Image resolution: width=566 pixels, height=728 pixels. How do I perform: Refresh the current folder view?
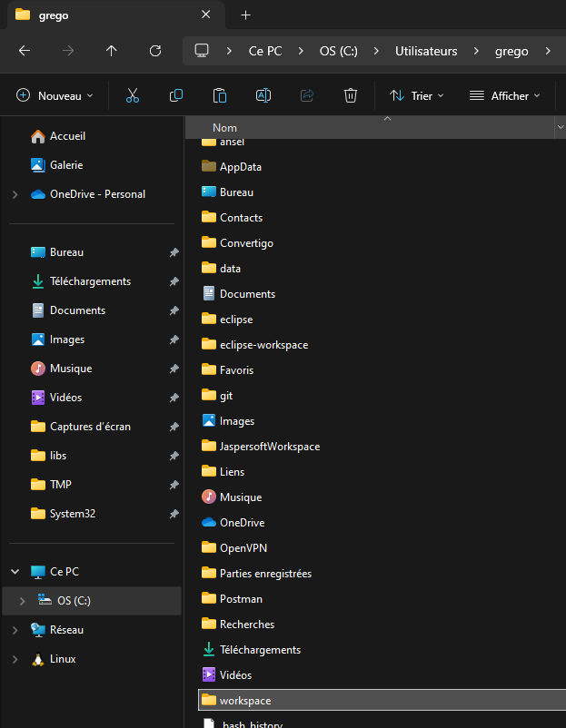click(x=155, y=51)
